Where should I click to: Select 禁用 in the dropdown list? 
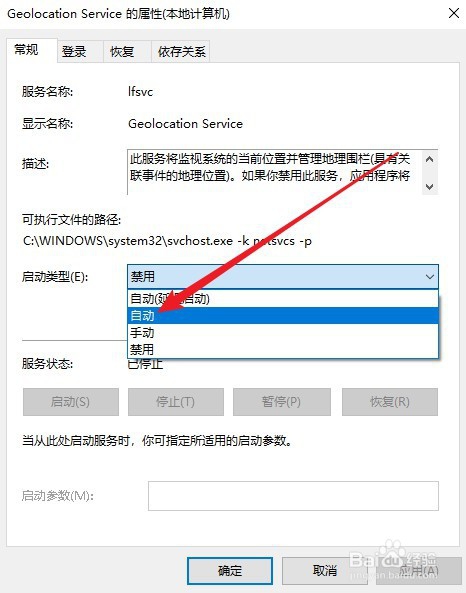tap(283, 349)
